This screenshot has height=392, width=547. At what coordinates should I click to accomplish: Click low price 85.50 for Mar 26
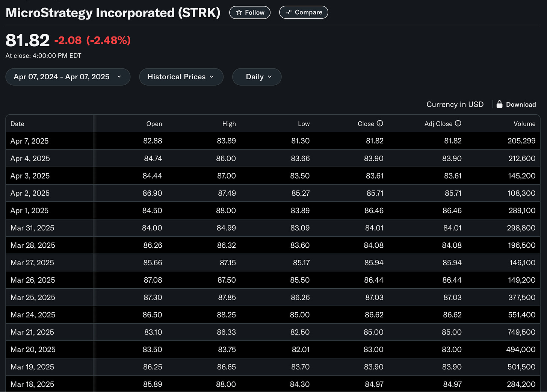click(x=300, y=280)
